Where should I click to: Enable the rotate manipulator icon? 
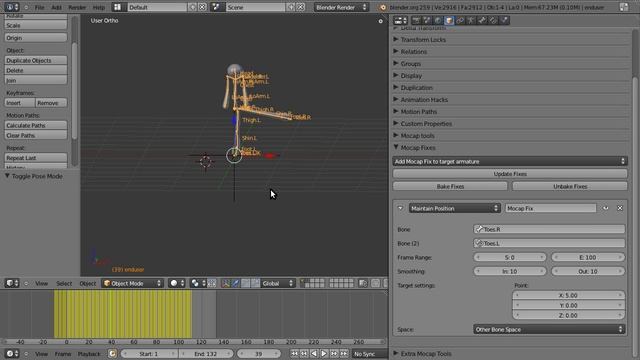(x=245, y=283)
